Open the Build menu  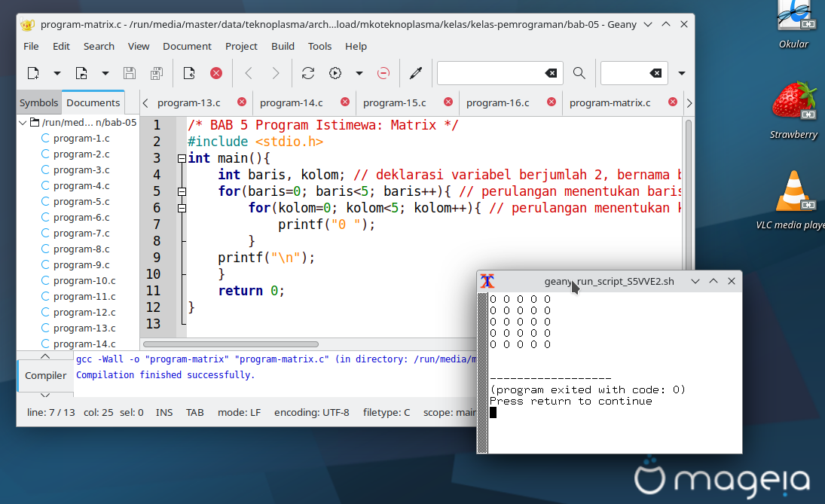tap(283, 46)
